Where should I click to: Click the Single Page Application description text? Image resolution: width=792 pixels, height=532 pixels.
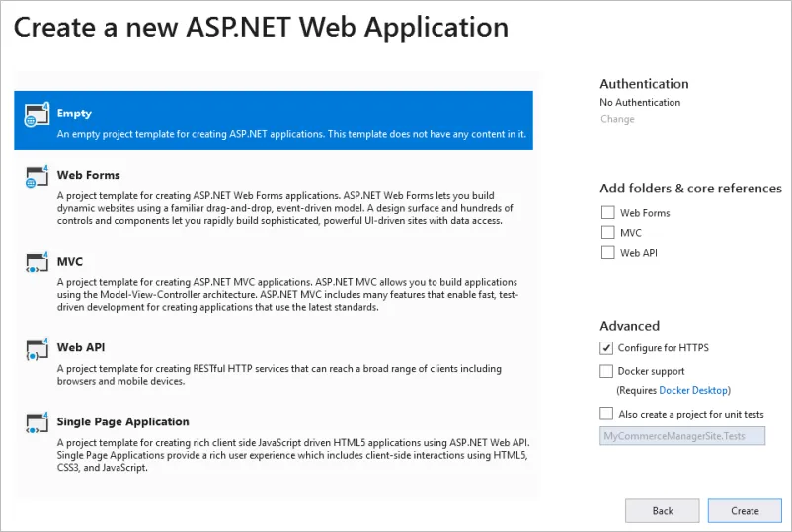tap(293, 455)
